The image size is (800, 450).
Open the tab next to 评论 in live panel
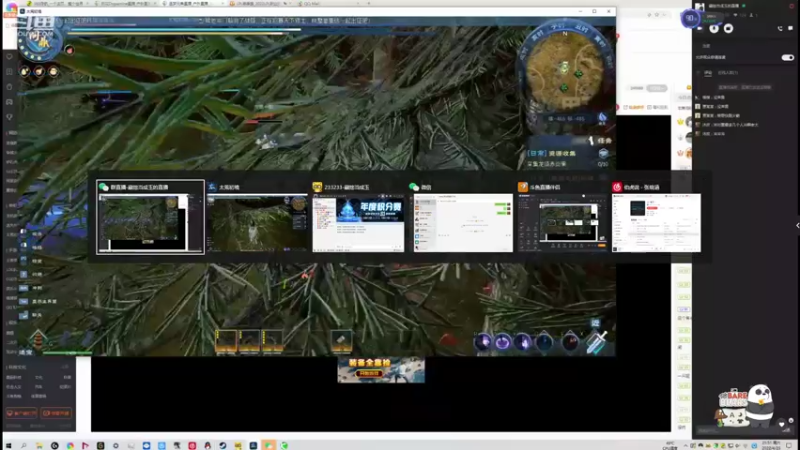728,73
